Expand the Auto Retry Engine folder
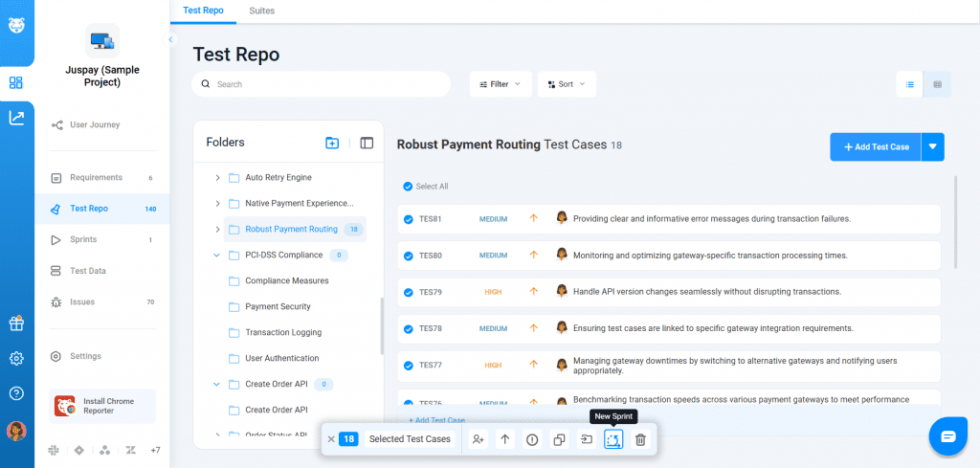Image resolution: width=980 pixels, height=468 pixels. [218, 178]
